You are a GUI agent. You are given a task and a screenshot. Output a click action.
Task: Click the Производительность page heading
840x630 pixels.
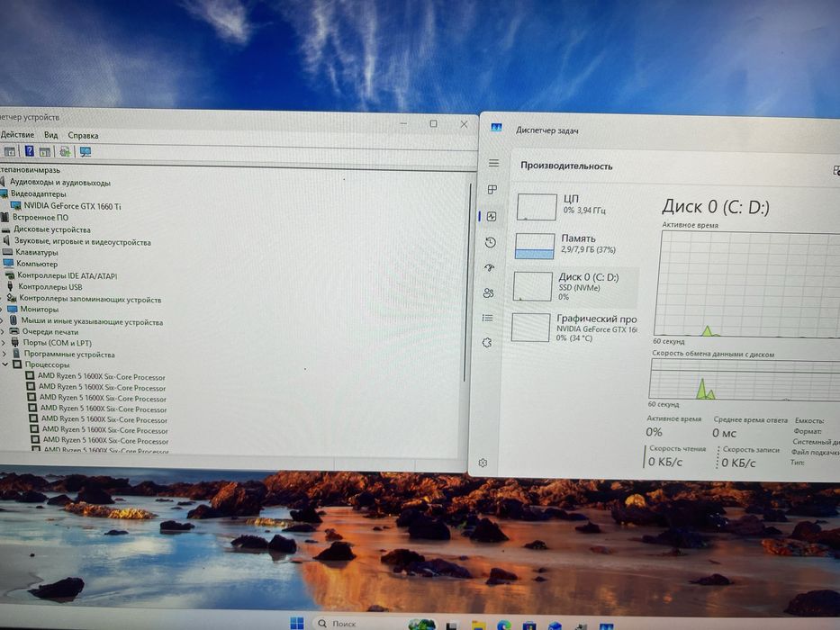[x=566, y=166]
